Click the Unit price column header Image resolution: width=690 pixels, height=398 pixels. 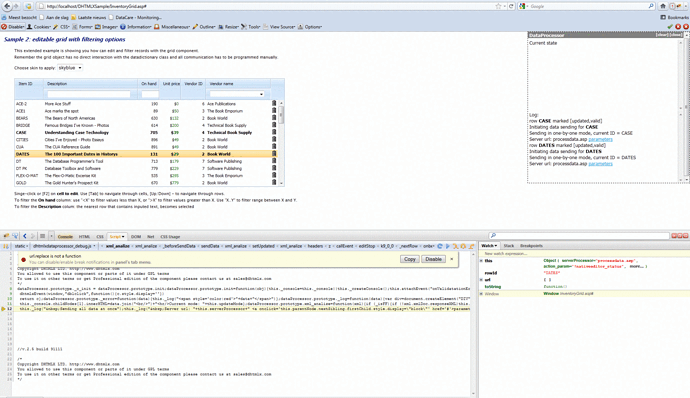click(x=171, y=84)
